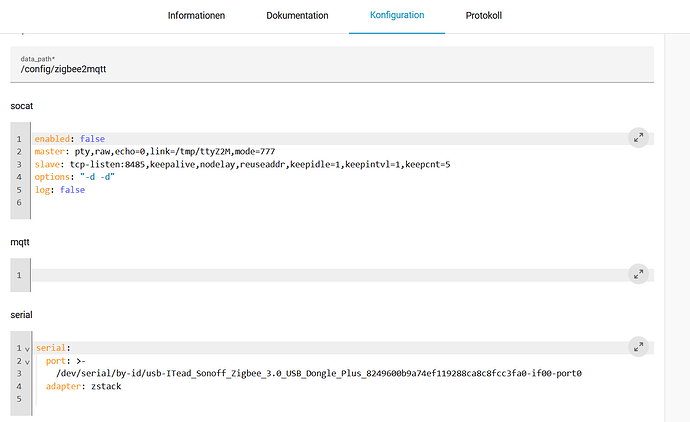
Task: Switch to the Dokumentation tab
Action: pos(297,15)
